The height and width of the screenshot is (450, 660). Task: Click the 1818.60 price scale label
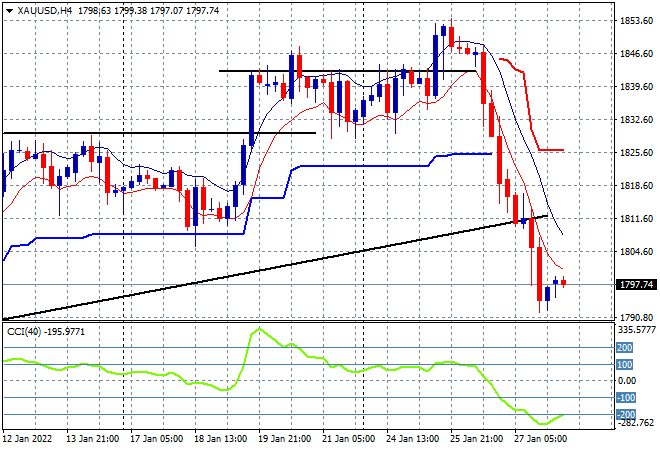coord(636,186)
